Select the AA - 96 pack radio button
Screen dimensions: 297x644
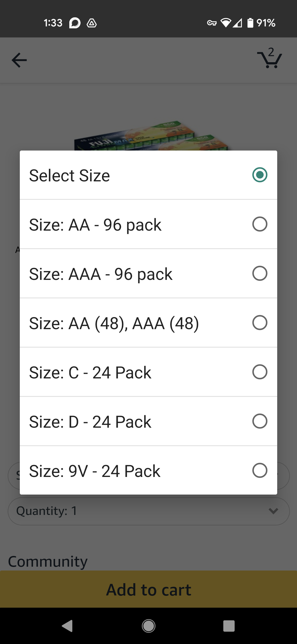coord(260,224)
